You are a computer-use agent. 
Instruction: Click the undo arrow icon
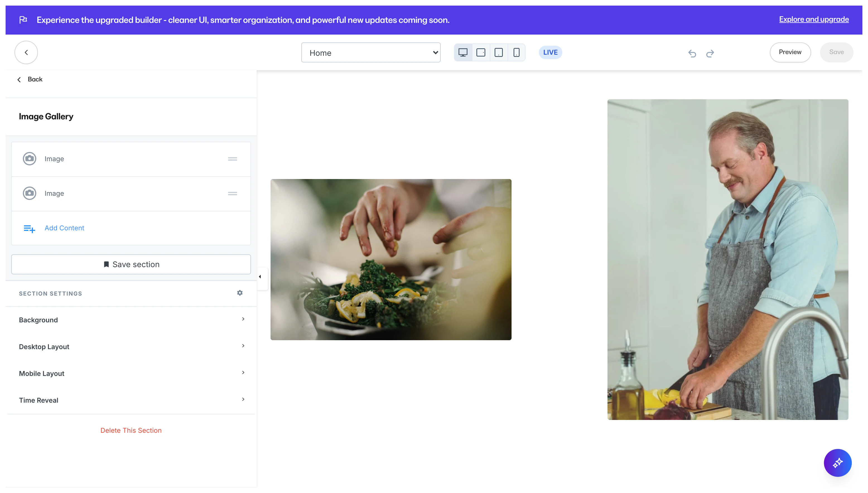coord(692,54)
